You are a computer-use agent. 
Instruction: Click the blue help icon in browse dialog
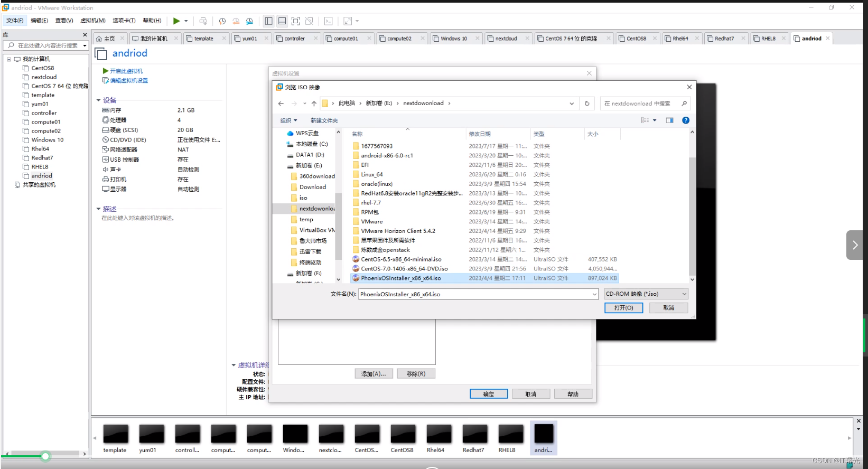[x=686, y=120]
